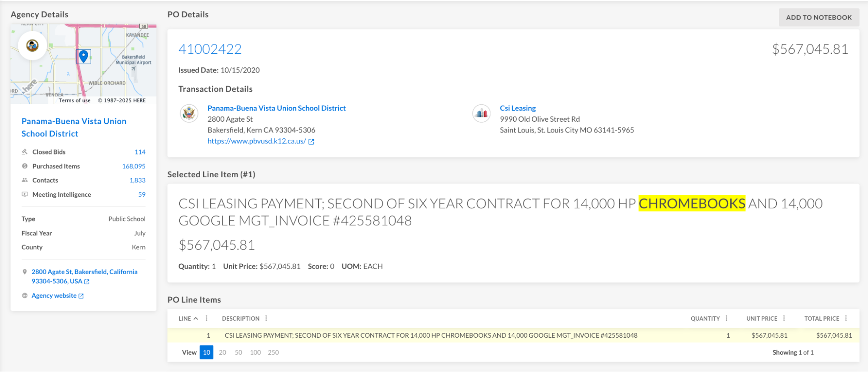Click external link icon next to Agency website
The height and width of the screenshot is (372, 868).
[x=81, y=296]
